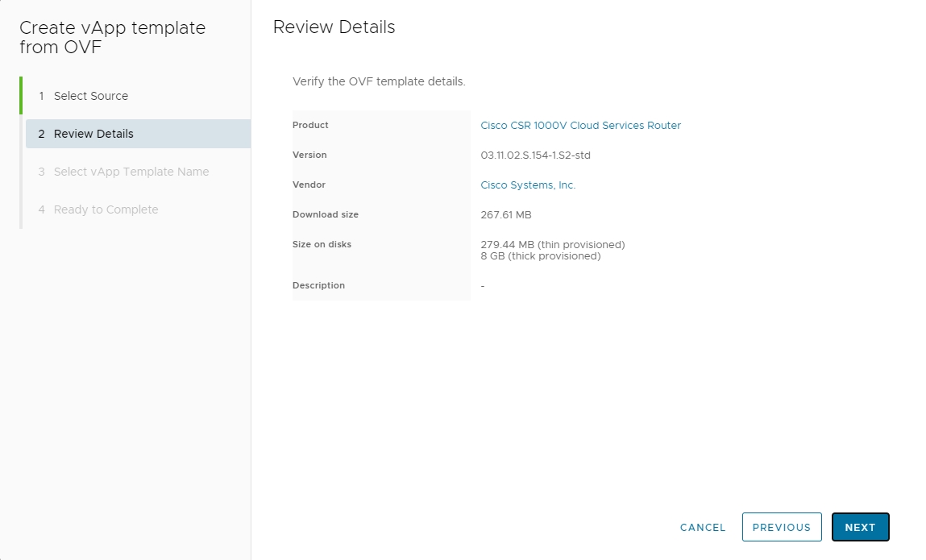Click the Product field label
The height and width of the screenshot is (560, 926).
pyautogui.click(x=310, y=125)
